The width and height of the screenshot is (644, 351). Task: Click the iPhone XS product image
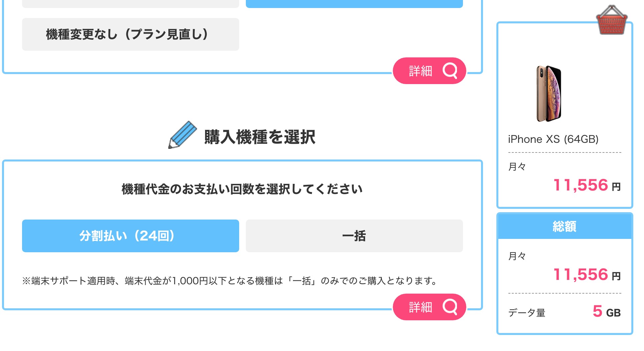[549, 94]
